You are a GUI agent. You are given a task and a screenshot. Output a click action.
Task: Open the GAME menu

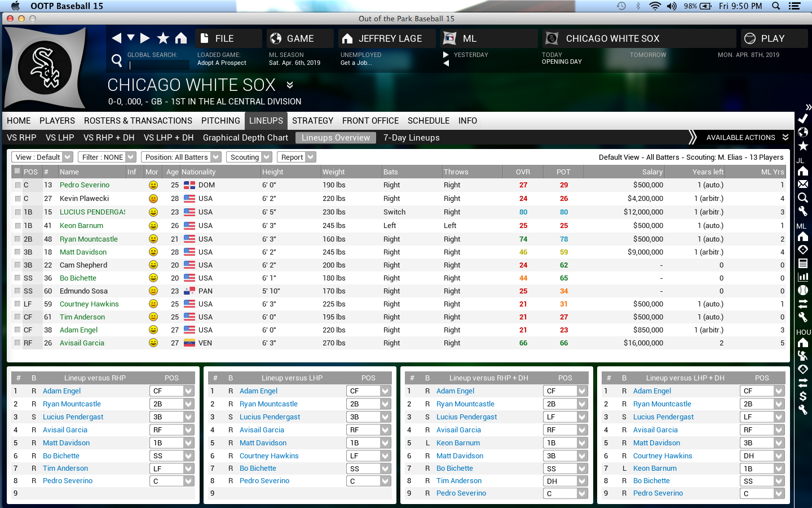(301, 38)
